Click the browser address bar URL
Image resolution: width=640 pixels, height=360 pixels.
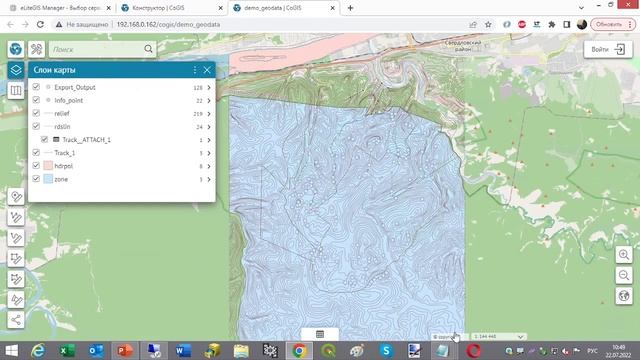(x=168, y=24)
